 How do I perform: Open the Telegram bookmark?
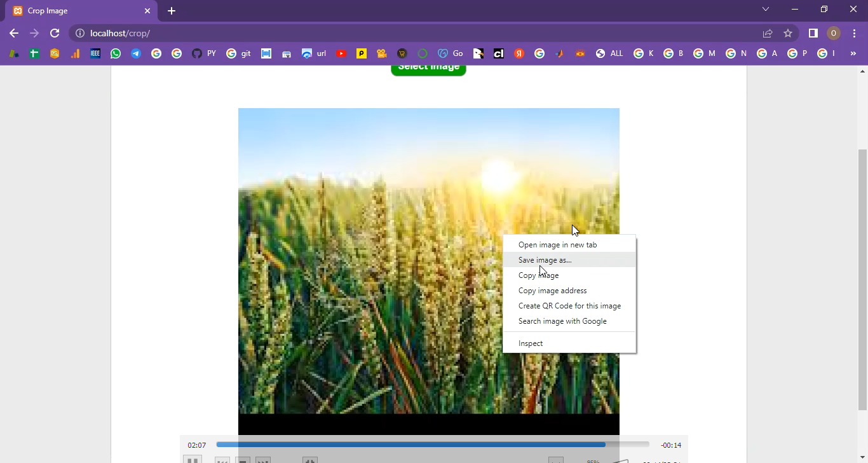[136, 53]
